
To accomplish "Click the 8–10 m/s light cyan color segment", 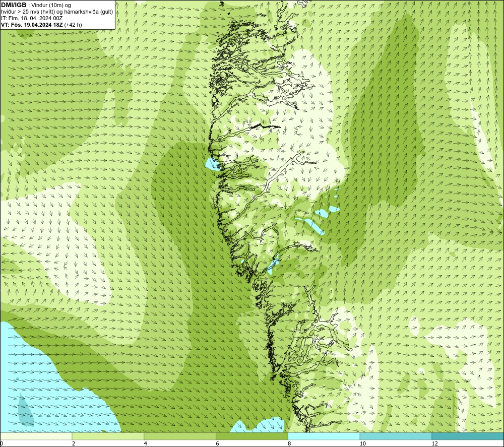I will click(x=324, y=436).
